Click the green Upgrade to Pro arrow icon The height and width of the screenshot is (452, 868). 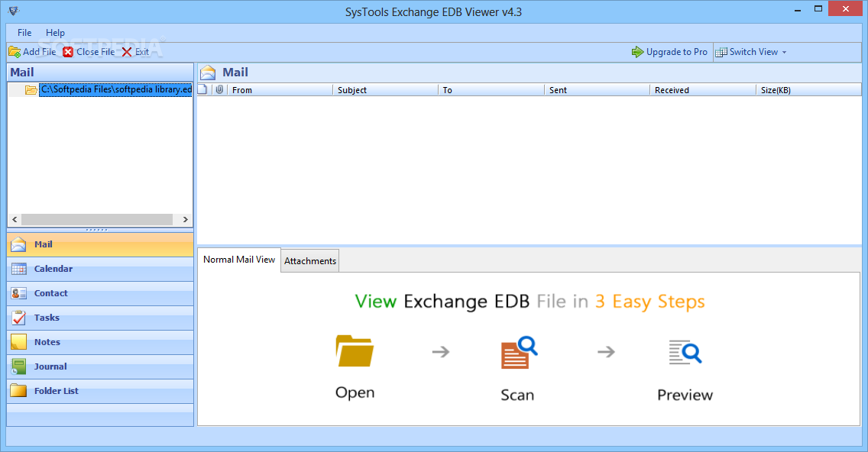638,52
